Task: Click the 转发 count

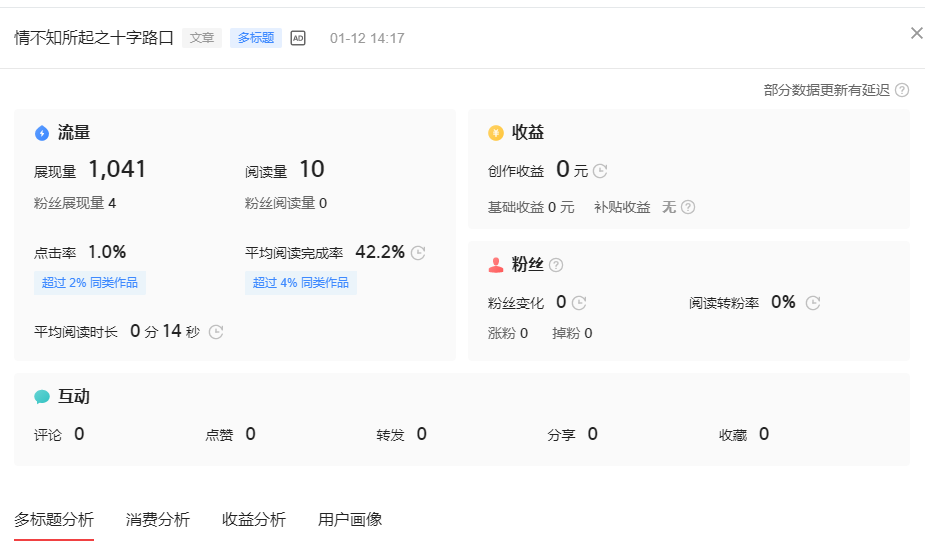Action: 421,434
